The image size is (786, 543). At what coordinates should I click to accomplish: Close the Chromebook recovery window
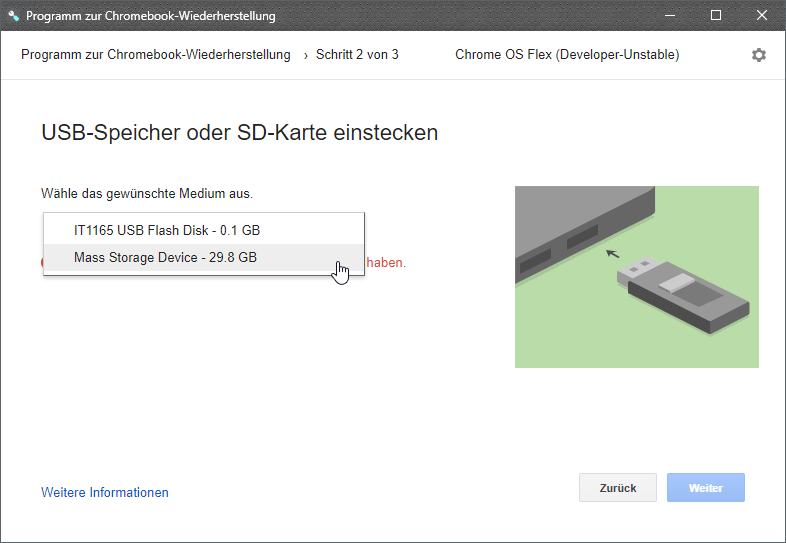[x=761, y=16]
